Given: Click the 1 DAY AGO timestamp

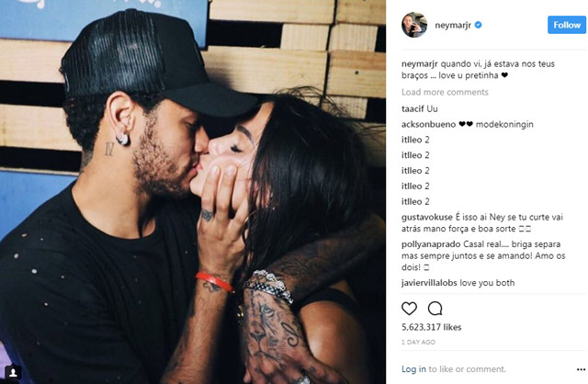Looking at the screenshot, I should pos(418,342).
